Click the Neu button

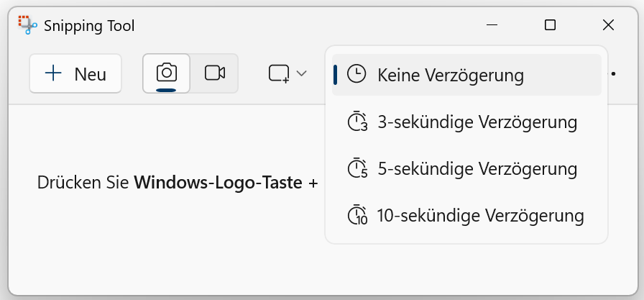tap(75, 73)
